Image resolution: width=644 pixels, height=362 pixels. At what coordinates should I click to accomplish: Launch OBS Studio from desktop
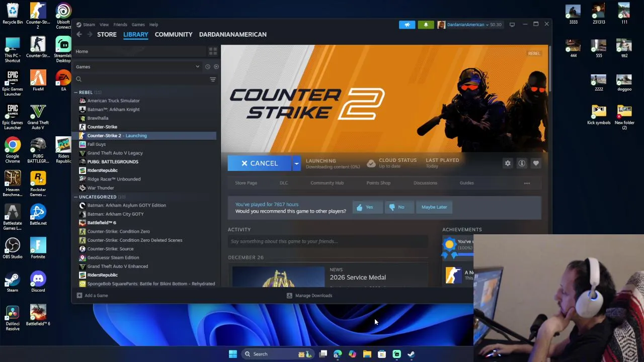(x=13, y=247)
